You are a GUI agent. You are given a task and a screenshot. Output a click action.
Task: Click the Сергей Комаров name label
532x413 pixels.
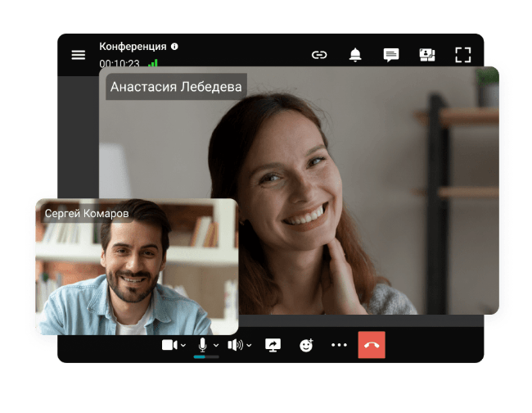point(87,213)
